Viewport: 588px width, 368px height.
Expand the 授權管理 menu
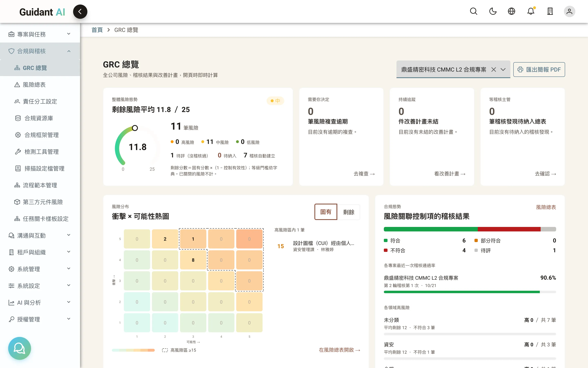40,319
